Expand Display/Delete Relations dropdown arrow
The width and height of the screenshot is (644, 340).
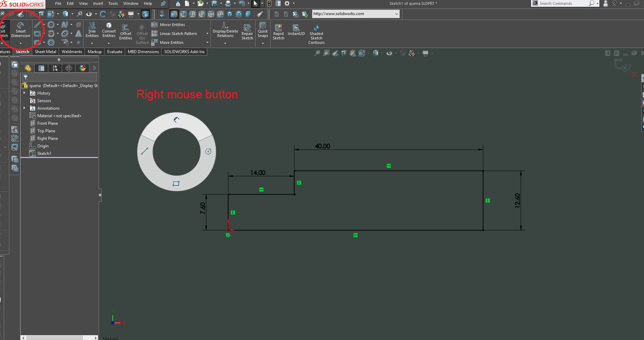225,43
